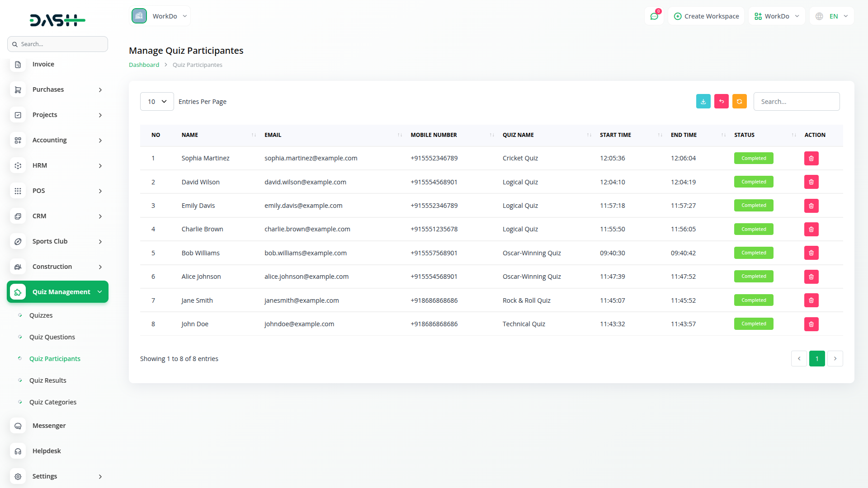Image resolution: width=868 pixels, height=488 pixels.
Task: Click the Construction sidebar icon
Action: pyautogui.click(x=18, y=267)
